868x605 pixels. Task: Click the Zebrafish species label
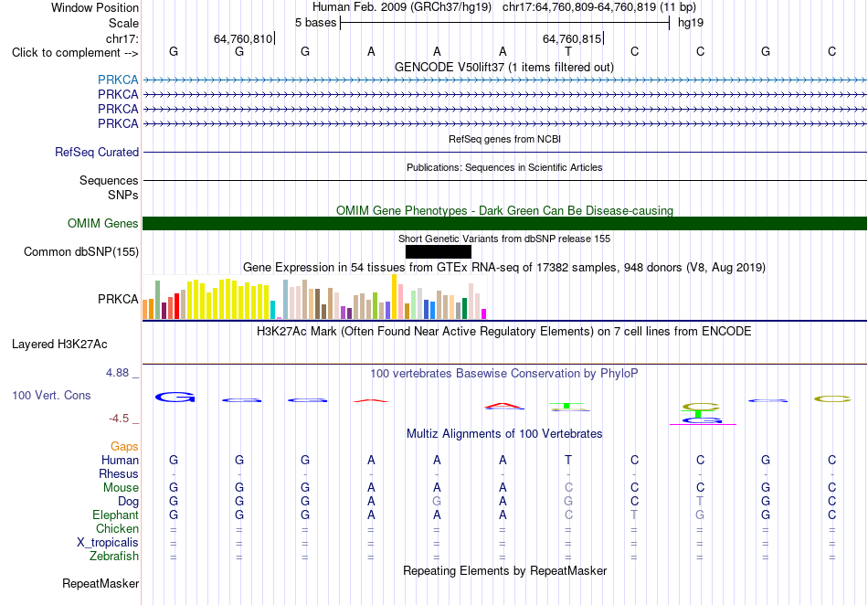point(114,557)
